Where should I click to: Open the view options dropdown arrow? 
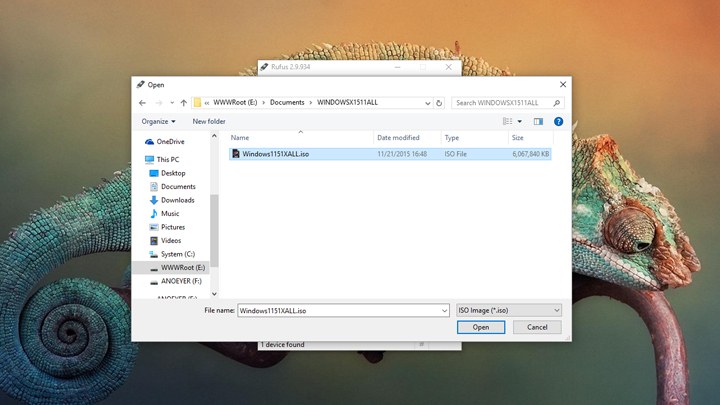[x=520, y=121]
